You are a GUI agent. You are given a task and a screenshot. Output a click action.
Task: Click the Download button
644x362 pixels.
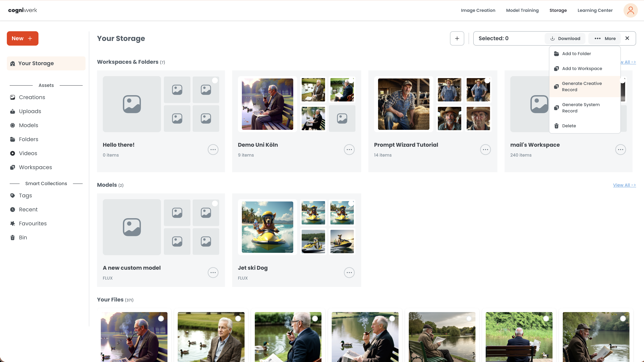click(565, 38)
